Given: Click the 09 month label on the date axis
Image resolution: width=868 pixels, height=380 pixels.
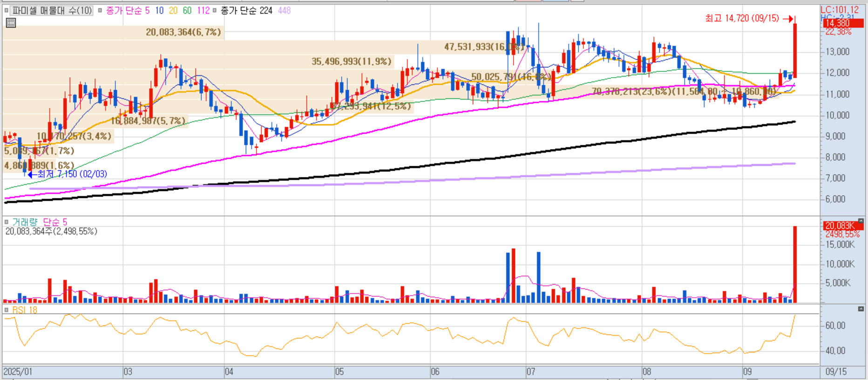Looking at the screenshot, I should pyautogui.click(x=747, y=372).
